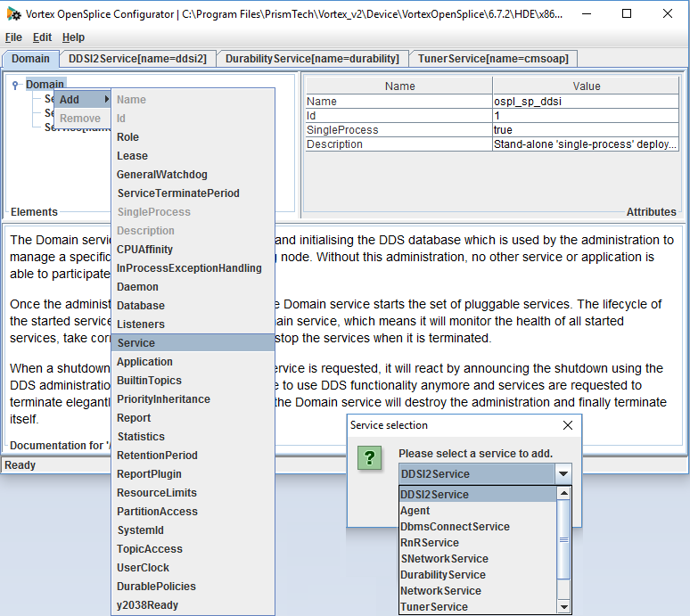Select DbmsConnectService in the service list
The height and width of the screenshot is (616, 690).
tap(478, 526)
